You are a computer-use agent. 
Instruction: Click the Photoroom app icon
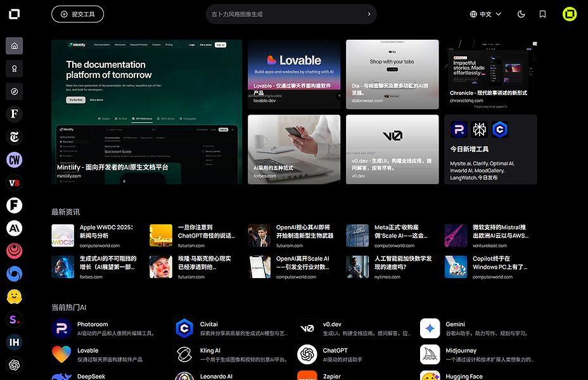tap(61, 328)
